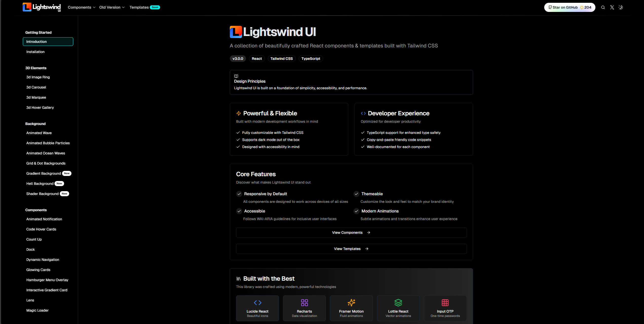Click the Framer Motion sparkles icon
644x324 pixels.
[x=351, y=303]
